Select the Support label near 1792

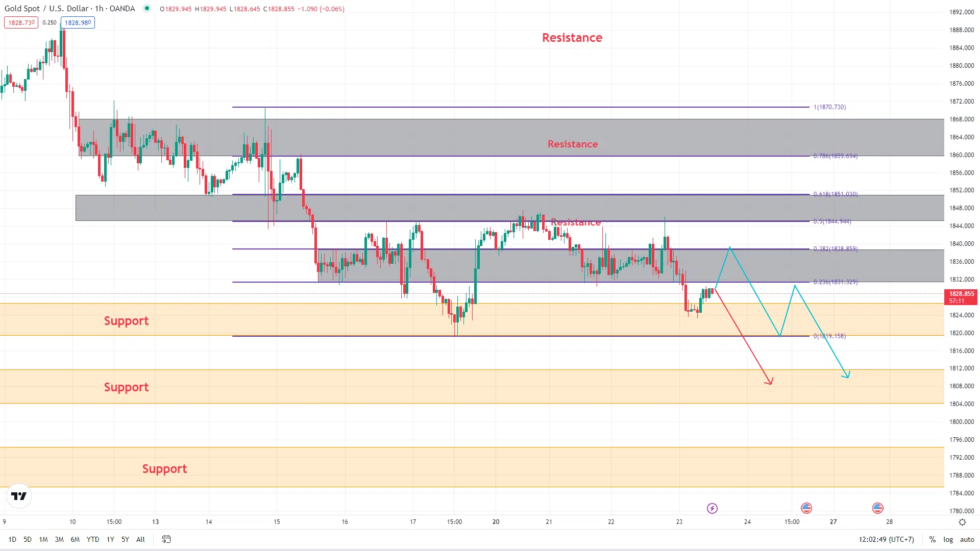164,469
